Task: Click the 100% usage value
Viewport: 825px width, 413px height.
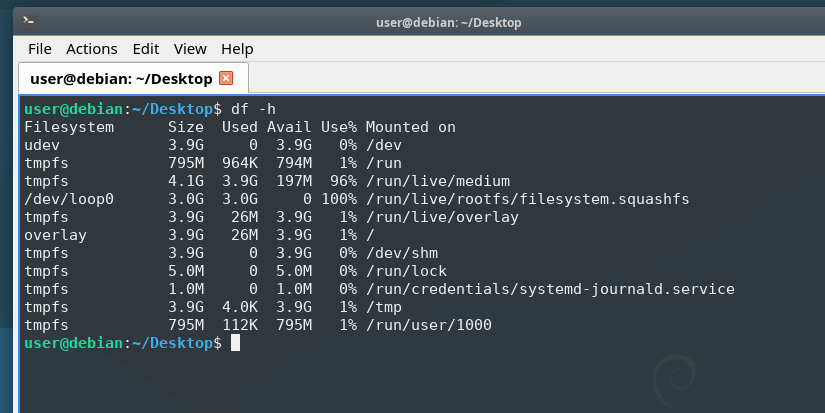Action: tap(338, 199)
